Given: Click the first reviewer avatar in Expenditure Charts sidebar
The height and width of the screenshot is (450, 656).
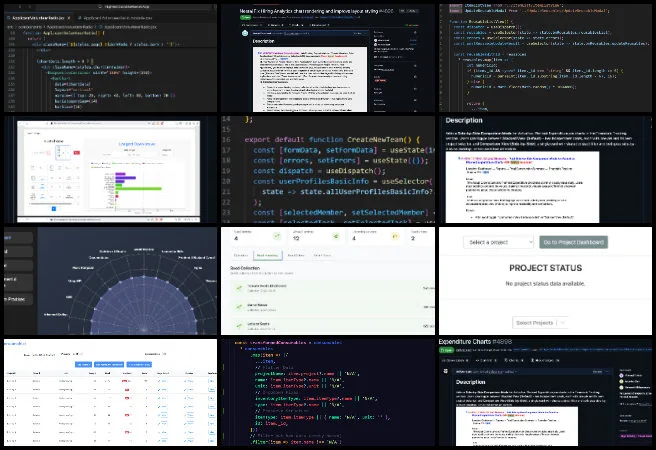Looking at the screenshot, I should coord(622,376).
